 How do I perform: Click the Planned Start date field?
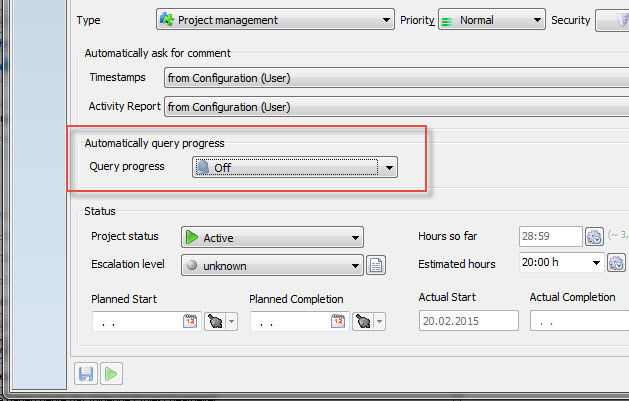(x=136, y=321)
